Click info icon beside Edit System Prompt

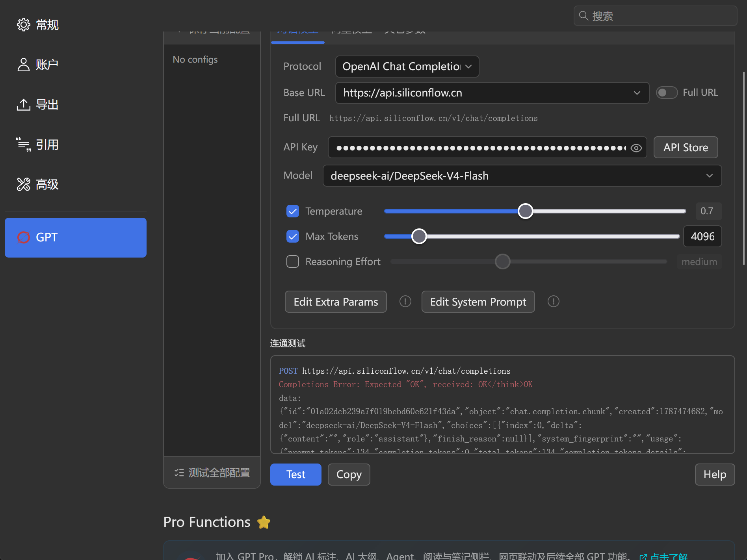click(x=554, y=302)
